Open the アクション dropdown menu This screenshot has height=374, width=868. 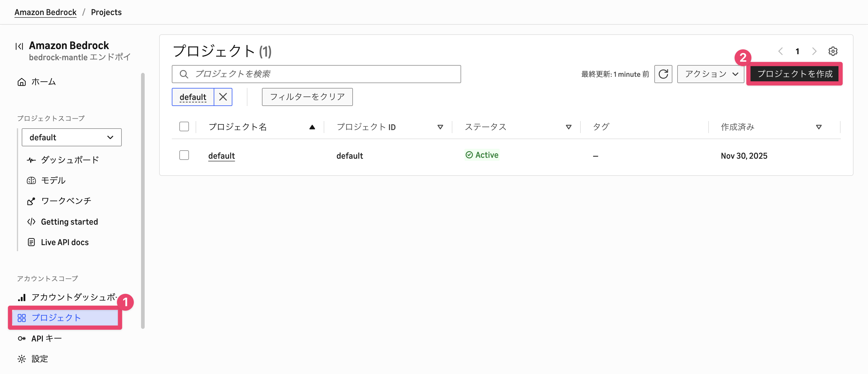point(710,74)
